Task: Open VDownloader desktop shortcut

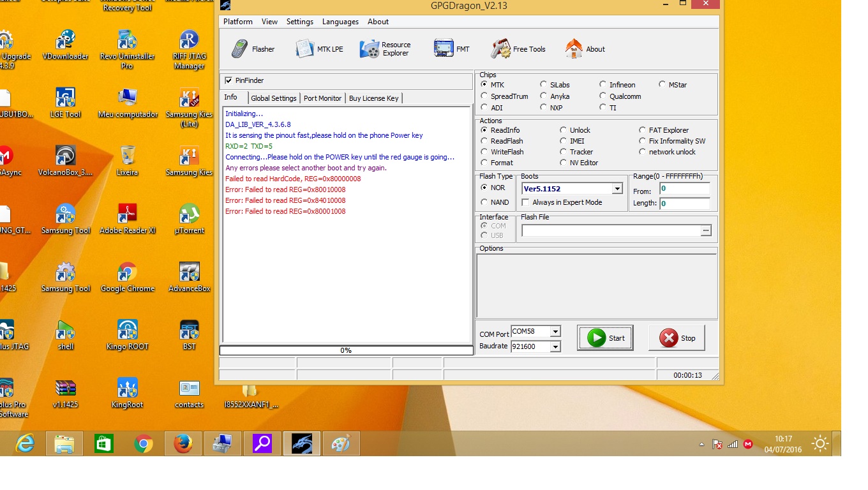Action: coord(65,45)
